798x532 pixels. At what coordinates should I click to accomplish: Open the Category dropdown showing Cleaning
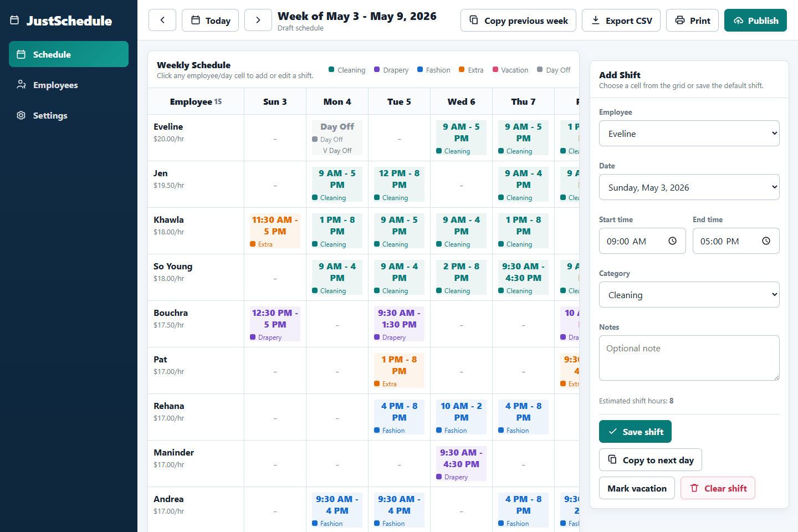(x=689, y=295)
